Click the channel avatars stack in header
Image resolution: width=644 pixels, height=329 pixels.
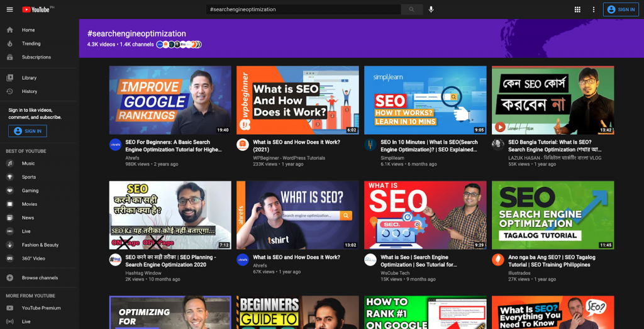coord(179,45)
